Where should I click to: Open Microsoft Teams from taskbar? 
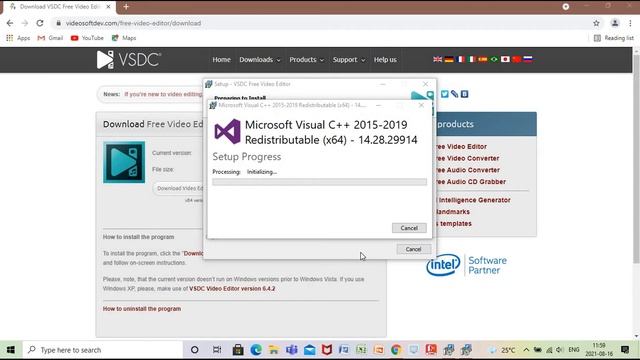pos(291,350)
